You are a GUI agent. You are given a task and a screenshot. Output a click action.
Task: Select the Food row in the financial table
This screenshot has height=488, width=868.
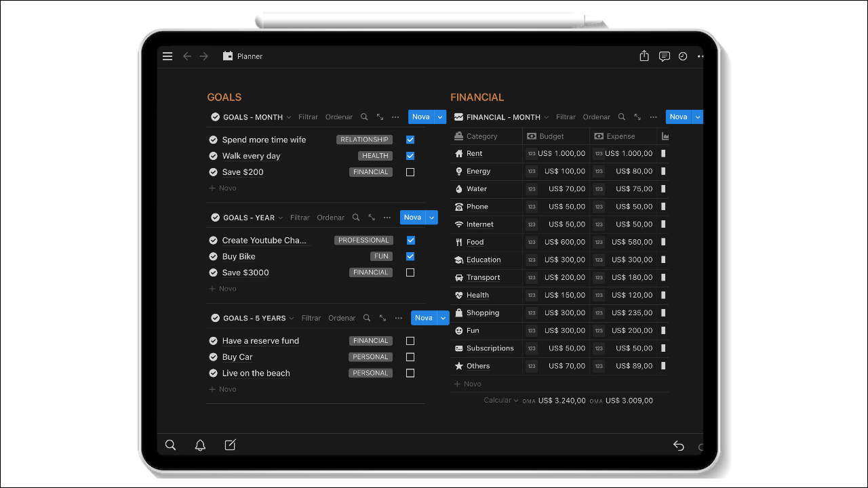475,242
